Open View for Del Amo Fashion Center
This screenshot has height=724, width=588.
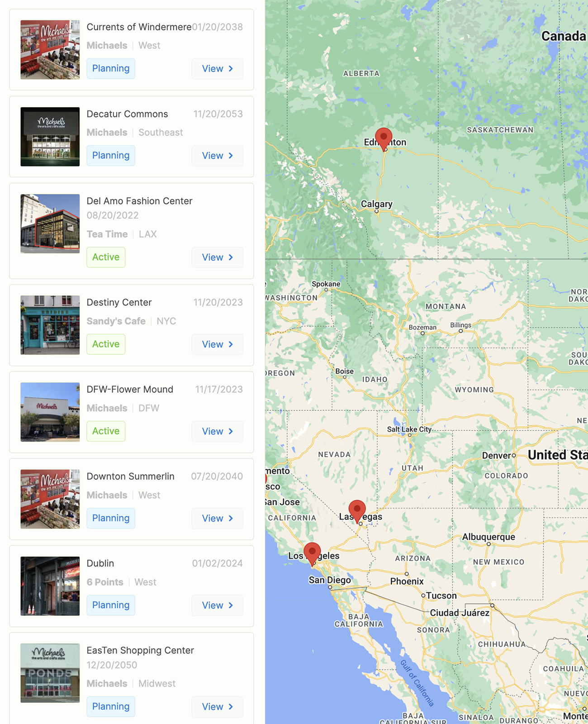click(218, 257)
